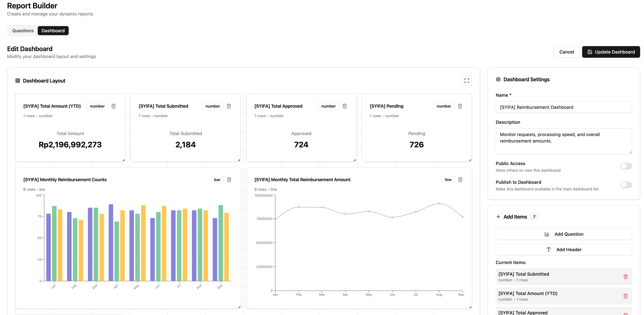Remove Total Submitted from Current Items list
This screenshot has width=644, height=315.
[625, 276]
